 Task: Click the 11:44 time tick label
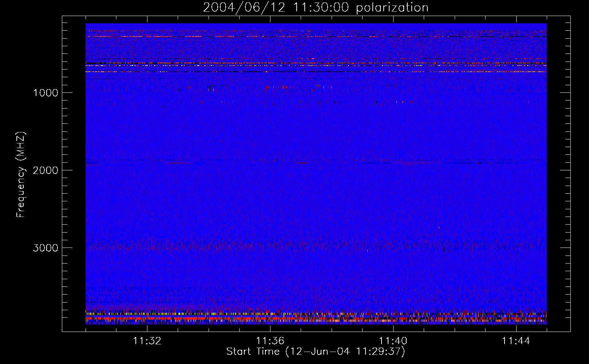(x=516, y=341)
